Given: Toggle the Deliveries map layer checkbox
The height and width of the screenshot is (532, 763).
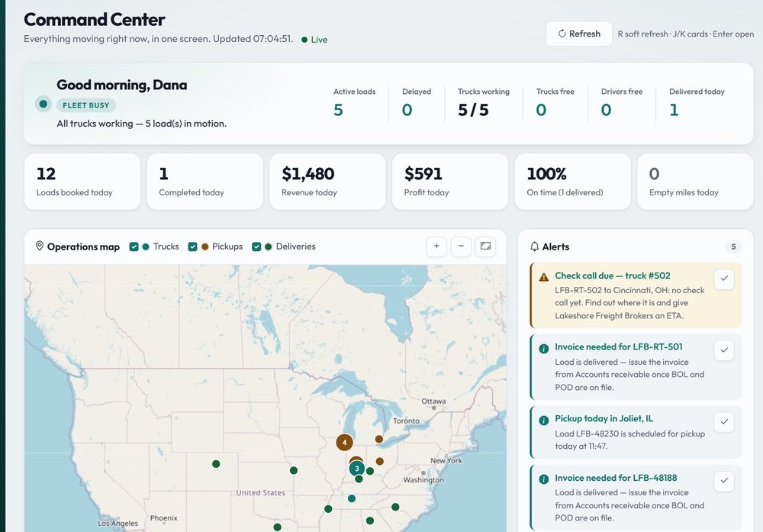Looking at the screenshot, I should point(256,247).
